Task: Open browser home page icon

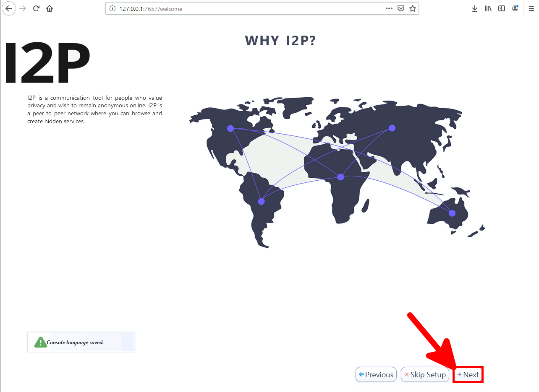Action: pyautogui.click(x=50, y=8)
